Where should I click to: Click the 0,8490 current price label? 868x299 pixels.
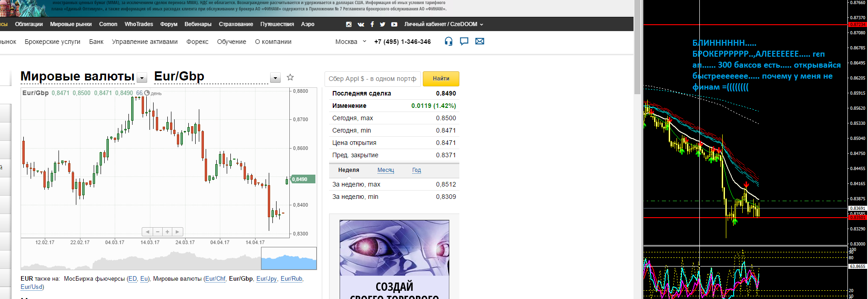coord(303,179)
